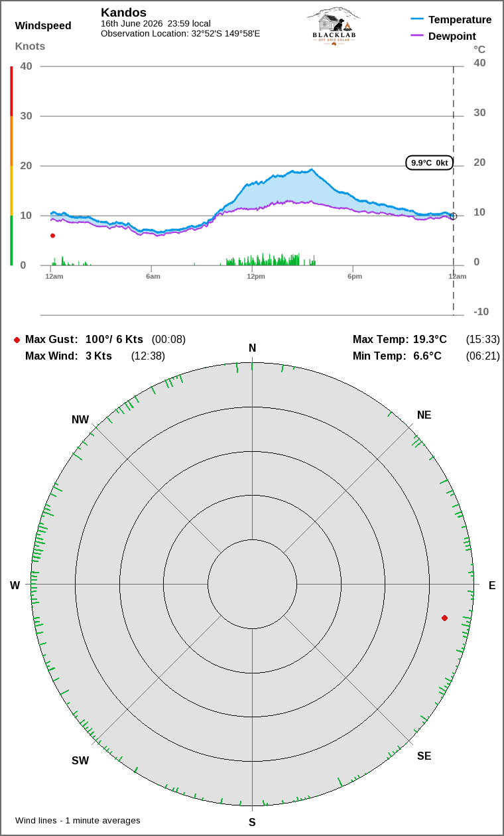Viewport: 504px width, 836px height.
Task: Click the Max Gust value 100°/ 6 Kts
Action: (x=114, y=340)
